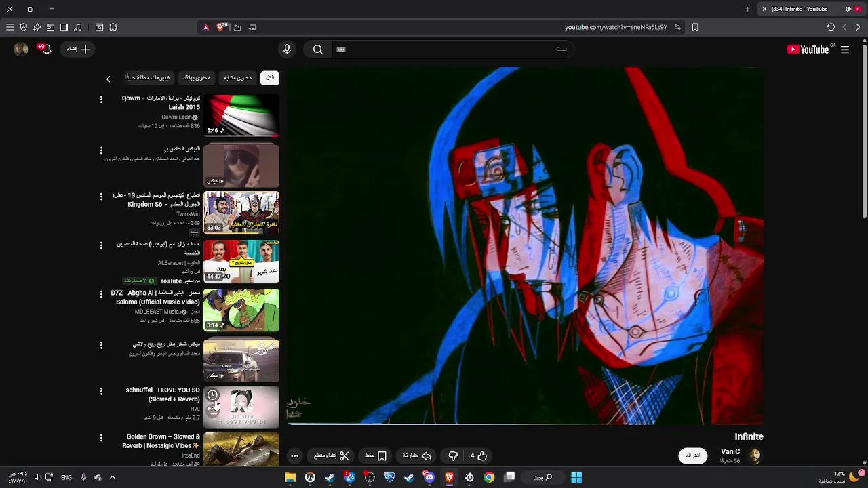The width and height of the screenshot is (868, 488).
Task: Reload the page
Action: coord(831,27)
